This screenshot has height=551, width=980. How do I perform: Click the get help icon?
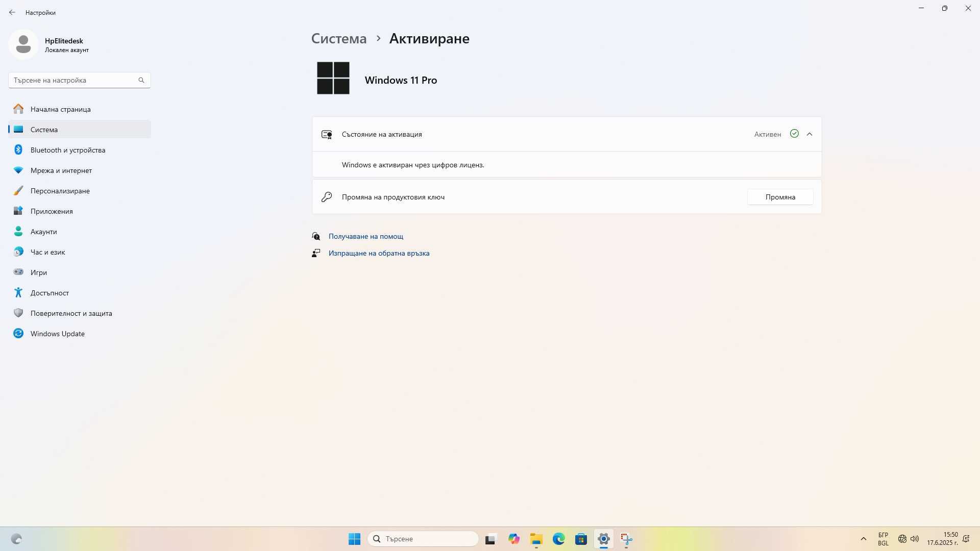(316, 236)
